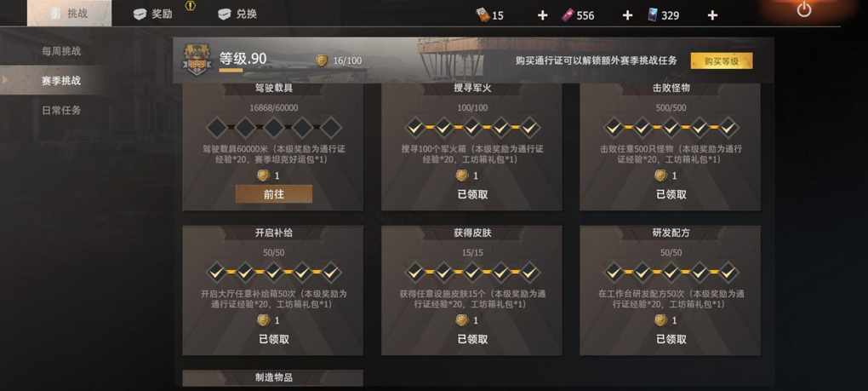This screenshot has height=391, width=868.
Task: Click the pink ticket currency icon
Action: click(568, 15)
